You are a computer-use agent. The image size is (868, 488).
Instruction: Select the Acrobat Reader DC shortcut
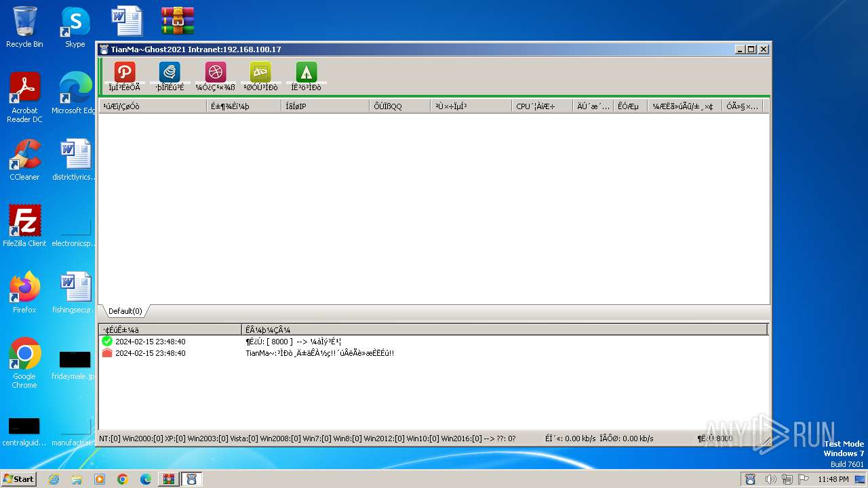point(24,98)
